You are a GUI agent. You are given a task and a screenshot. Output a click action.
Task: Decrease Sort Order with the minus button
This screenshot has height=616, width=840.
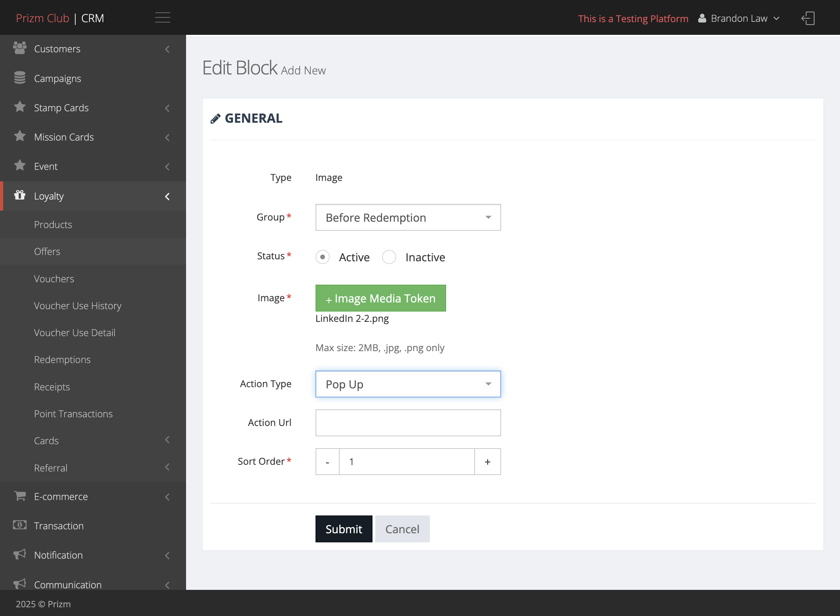(327, 462)
